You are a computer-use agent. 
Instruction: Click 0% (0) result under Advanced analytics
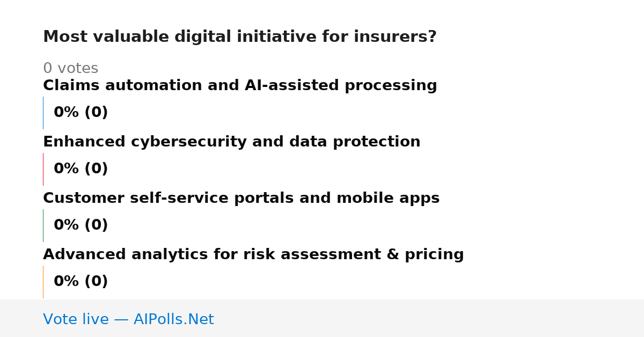click(x=80, y=282)
